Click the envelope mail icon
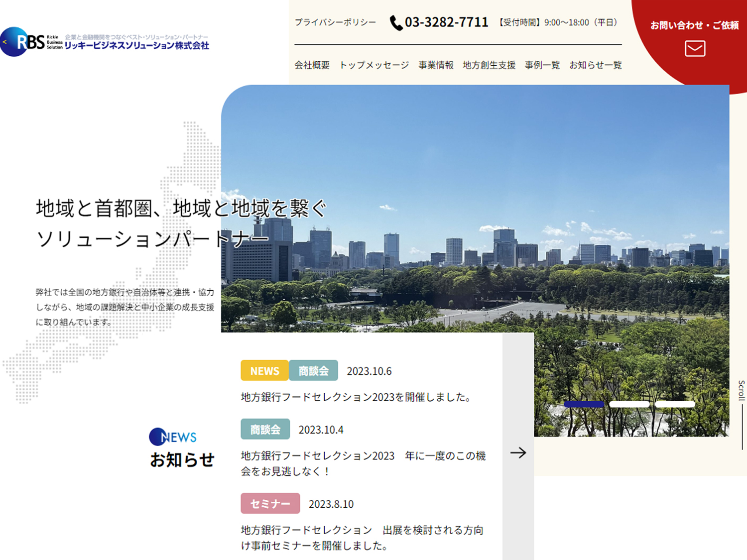Screen dimensions: 747x560 tap(695, 48)
